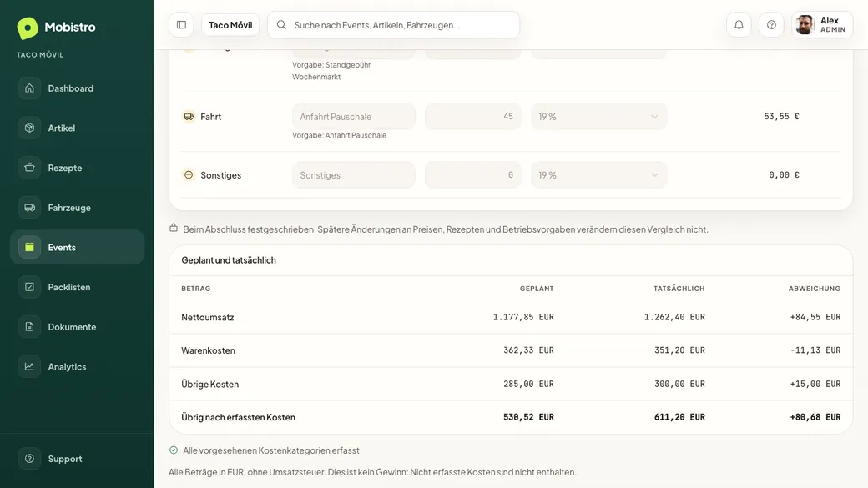Screen dimensions: 868x488
Task: Open Analytics via its chart icon
Action: click(29, 367)
